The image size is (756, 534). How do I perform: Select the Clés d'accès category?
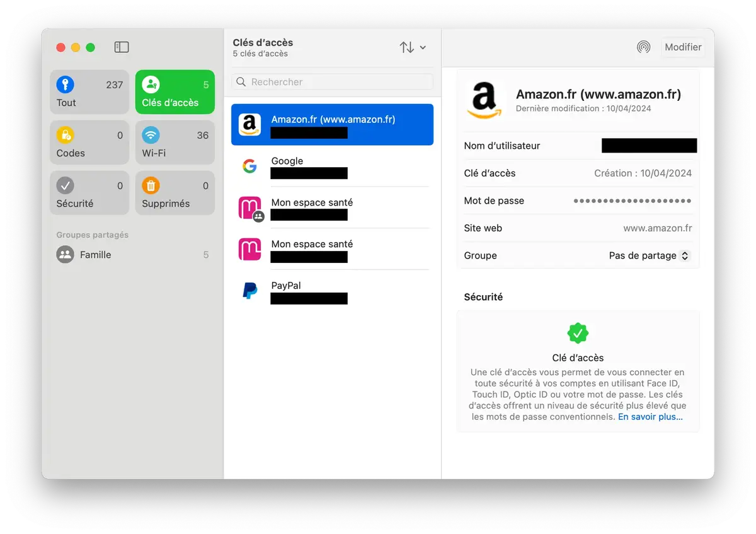point(175,91)
